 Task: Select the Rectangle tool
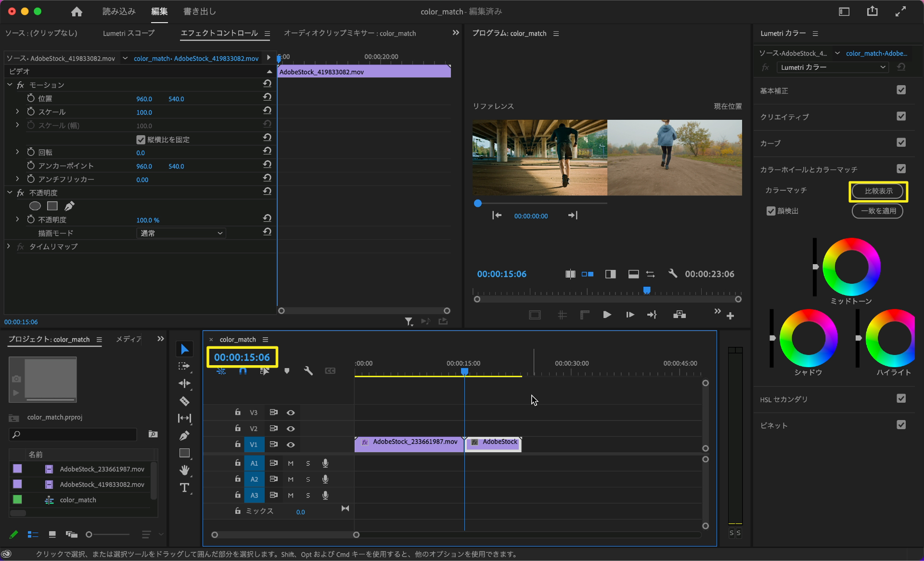pos(184,453)
